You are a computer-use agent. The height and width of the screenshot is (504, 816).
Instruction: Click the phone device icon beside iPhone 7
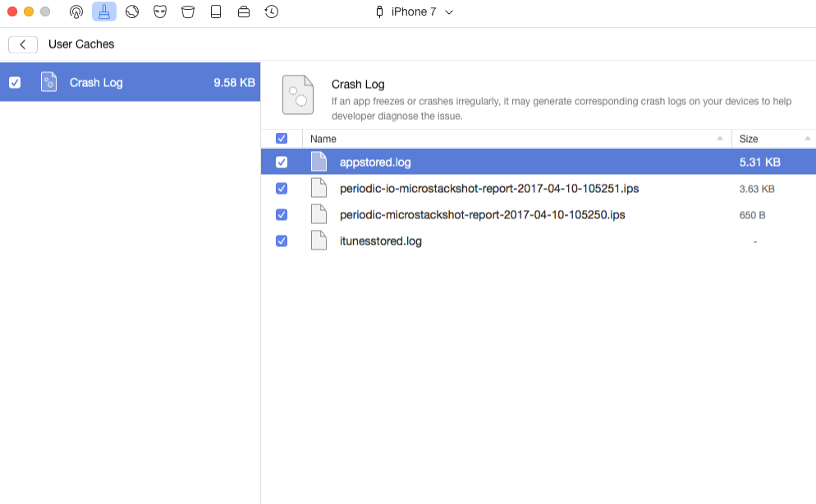379,11
